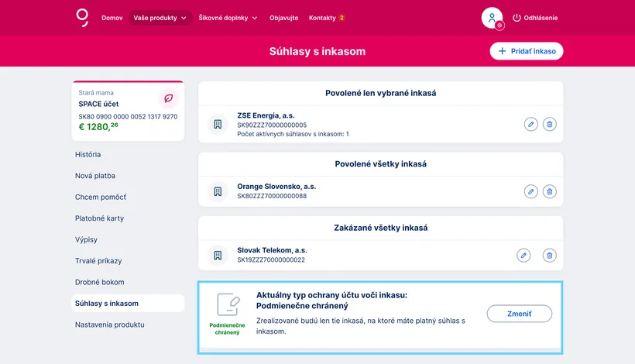Go to Objavujte section
Viewport: 635px width, 364px height.
point(283,18)
